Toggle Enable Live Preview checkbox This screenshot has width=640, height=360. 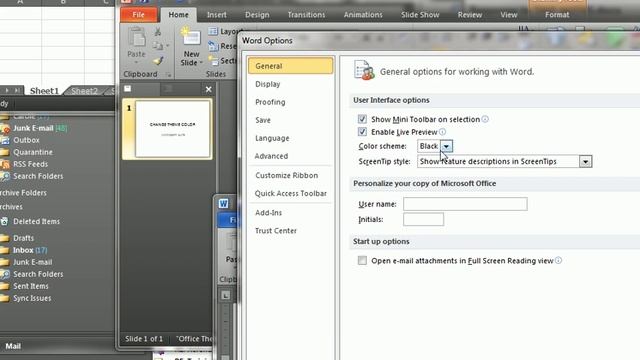coord(362,131)
